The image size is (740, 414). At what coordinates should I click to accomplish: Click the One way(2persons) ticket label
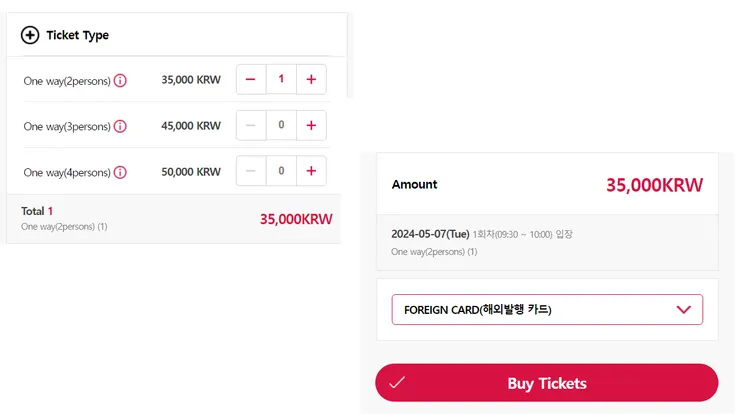click(67, 81)
